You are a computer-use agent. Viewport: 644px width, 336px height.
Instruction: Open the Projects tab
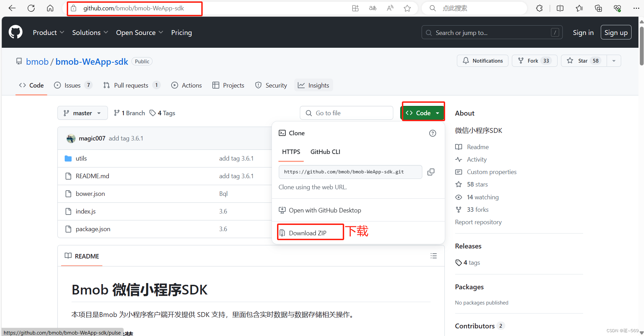click(x=228, y=85)
